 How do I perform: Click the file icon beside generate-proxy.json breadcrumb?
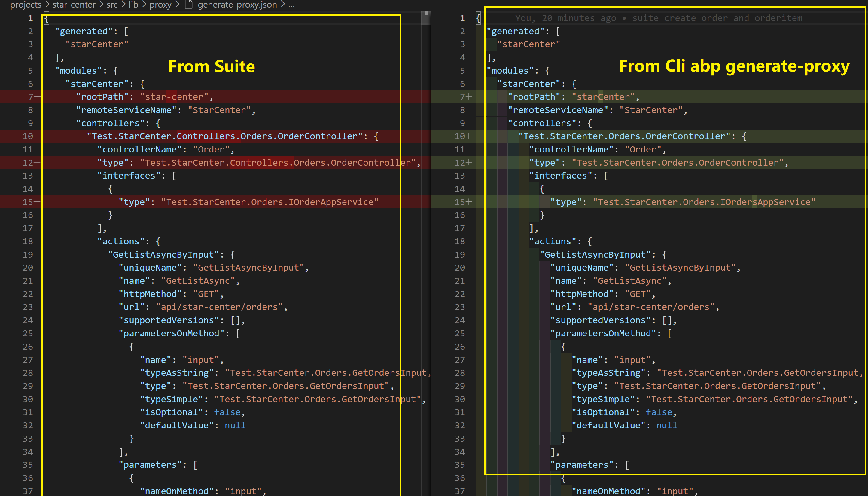(x=188, y=5)
